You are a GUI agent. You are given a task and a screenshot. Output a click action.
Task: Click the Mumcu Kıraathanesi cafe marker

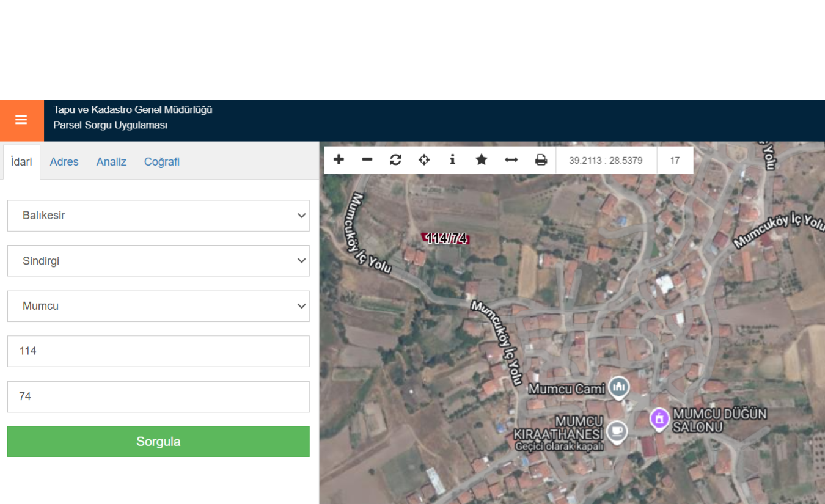[616, 431]
